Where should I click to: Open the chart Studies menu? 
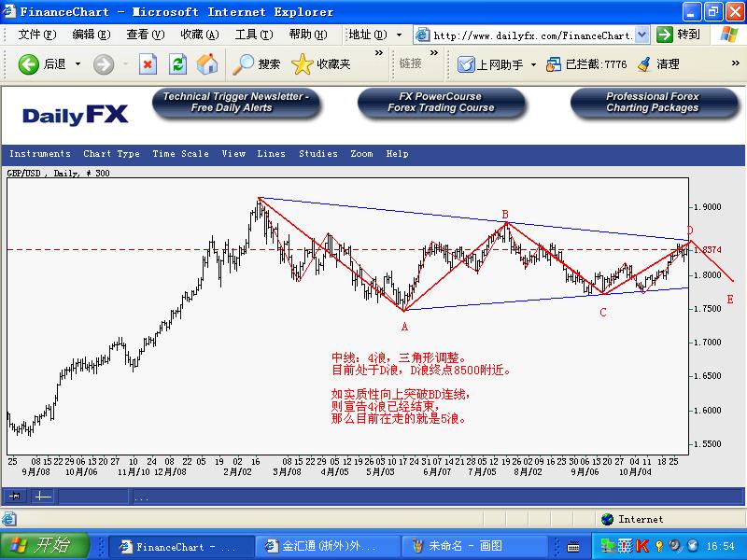[x=318, y=154]
